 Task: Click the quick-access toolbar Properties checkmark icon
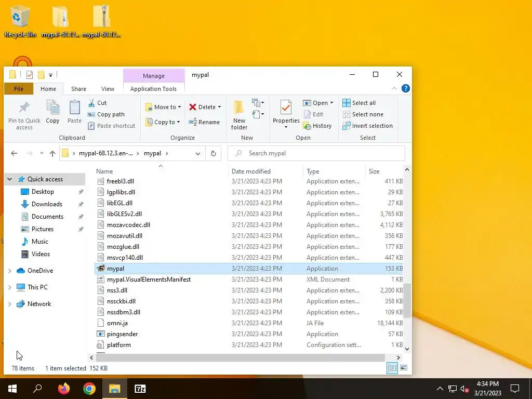(x=30, y=75)
